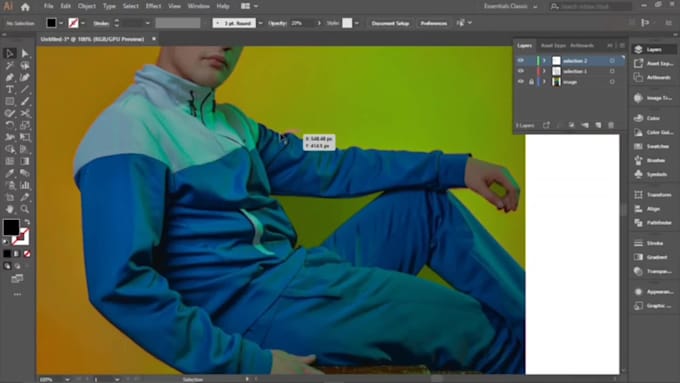680x383 pixels.
Task: Select the Type tool
Action: pyautogui.click(x=10, y=90)
